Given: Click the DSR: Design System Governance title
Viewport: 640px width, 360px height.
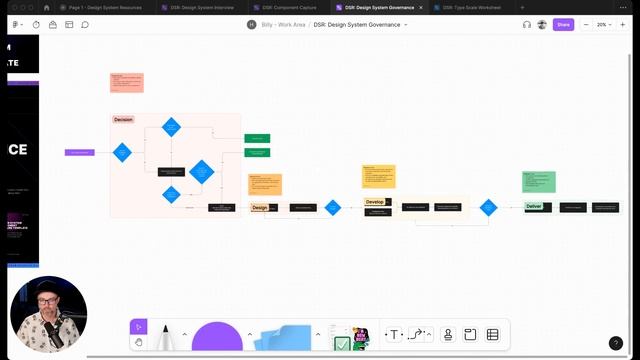Looking at the screenshot, I should [x=357, y=24].
